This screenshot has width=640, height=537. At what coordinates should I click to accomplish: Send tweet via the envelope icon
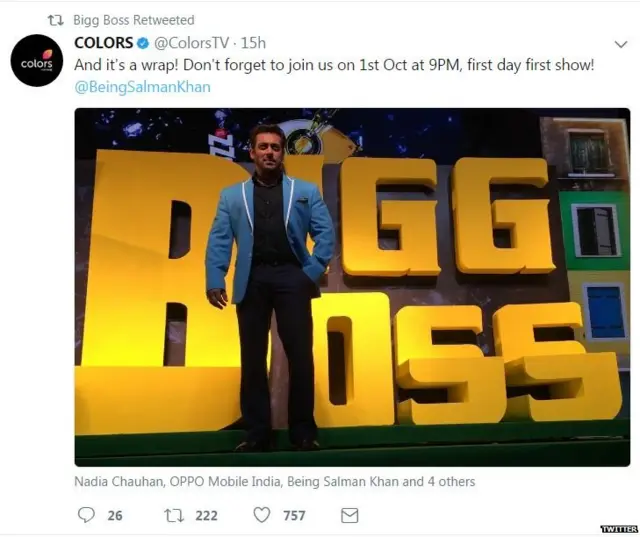point(349,515)
